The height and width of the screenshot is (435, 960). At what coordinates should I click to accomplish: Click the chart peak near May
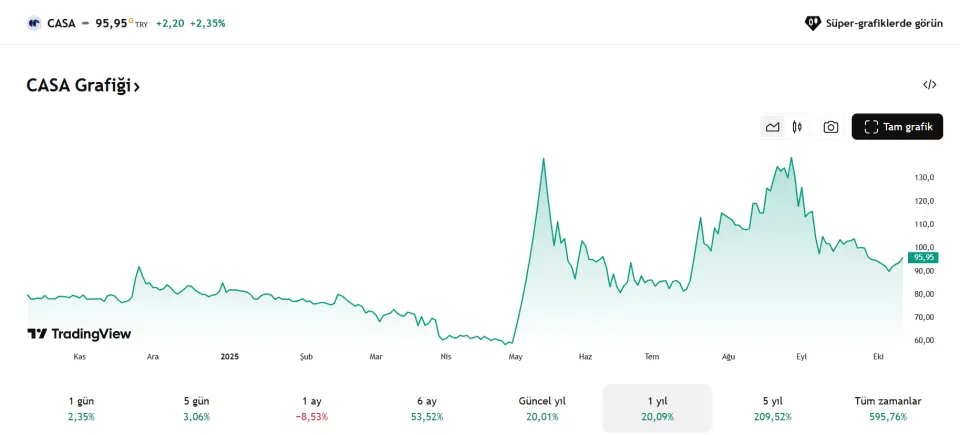click(543, 159)
